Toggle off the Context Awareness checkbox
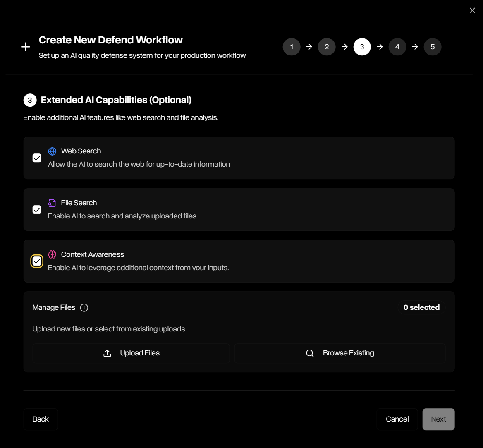 (37, 261)
